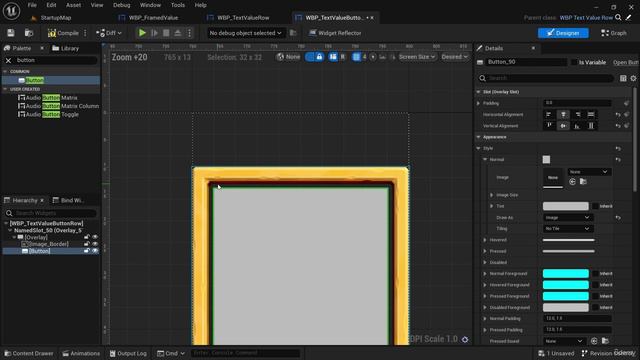The height and width of the screenshot is (360, 640).
Task: Open play options three-dot menu beside Eject
Action: (x=189, y=33)
